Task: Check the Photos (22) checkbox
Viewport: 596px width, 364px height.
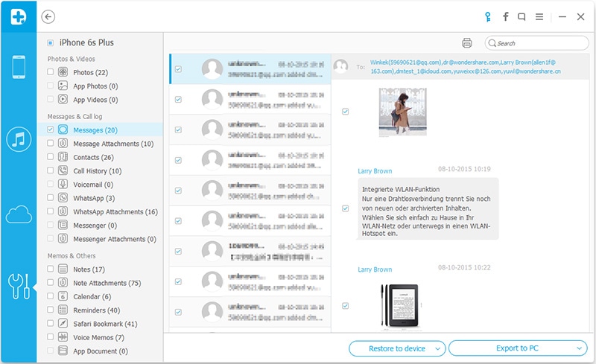Action: 50,71
